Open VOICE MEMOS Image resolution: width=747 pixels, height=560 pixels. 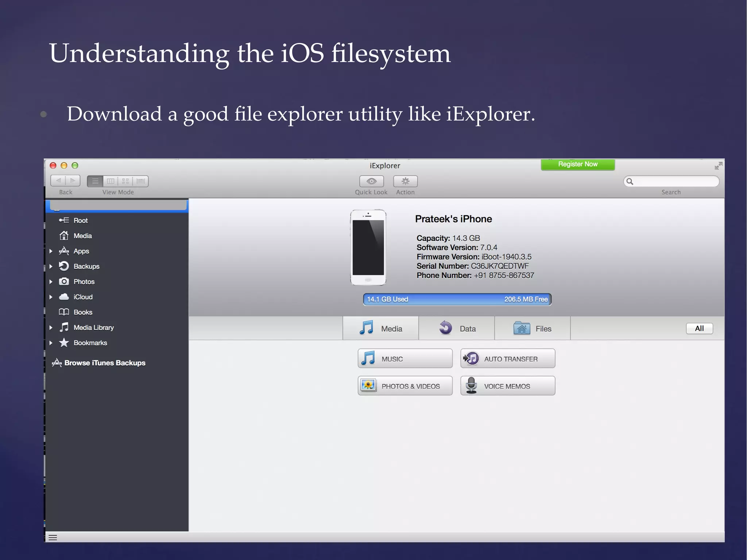(x=508, y=386)
